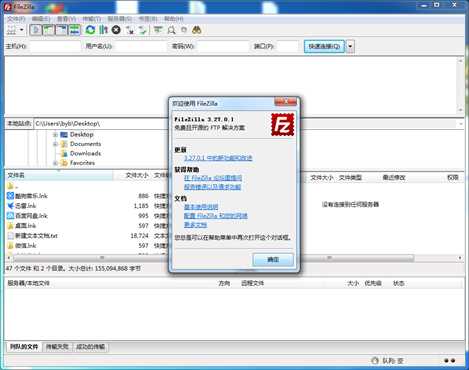This screenshot has width=469, height=370.
Task: Click the binoculars file search icon
Action: 197,30
